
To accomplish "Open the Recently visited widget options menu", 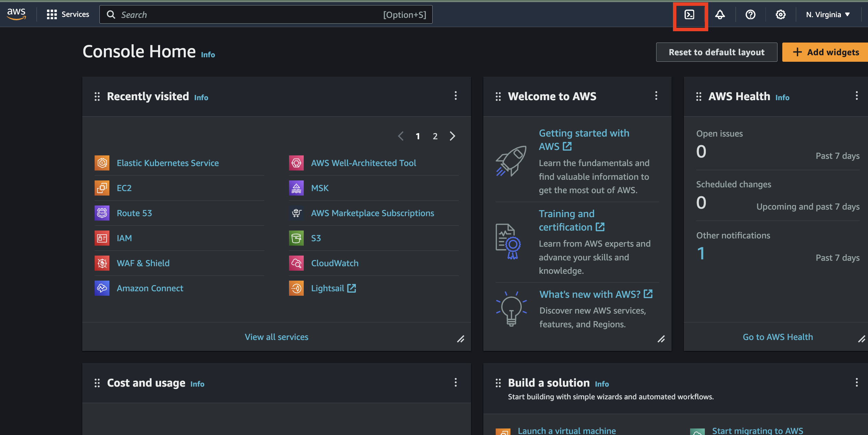I will point(456,96).
